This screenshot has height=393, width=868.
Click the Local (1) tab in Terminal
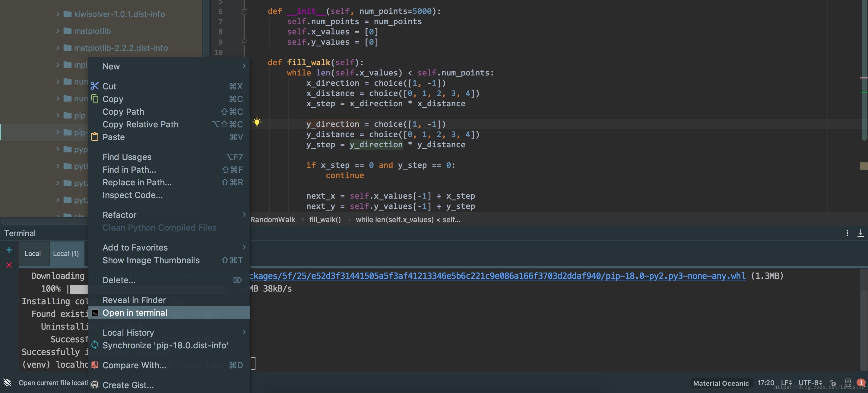coord(65,253)
